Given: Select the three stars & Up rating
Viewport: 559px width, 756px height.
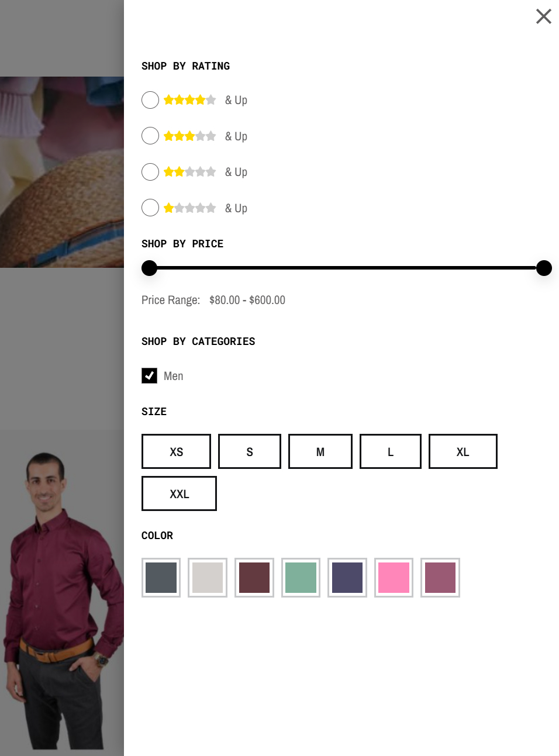Looking at the screenshot, I should [x=150, y=136].
